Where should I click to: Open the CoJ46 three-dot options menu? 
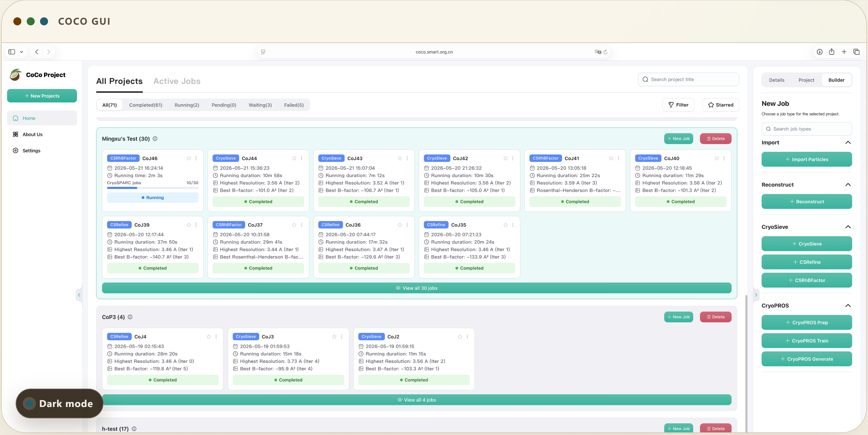click(x=196, y=158)
